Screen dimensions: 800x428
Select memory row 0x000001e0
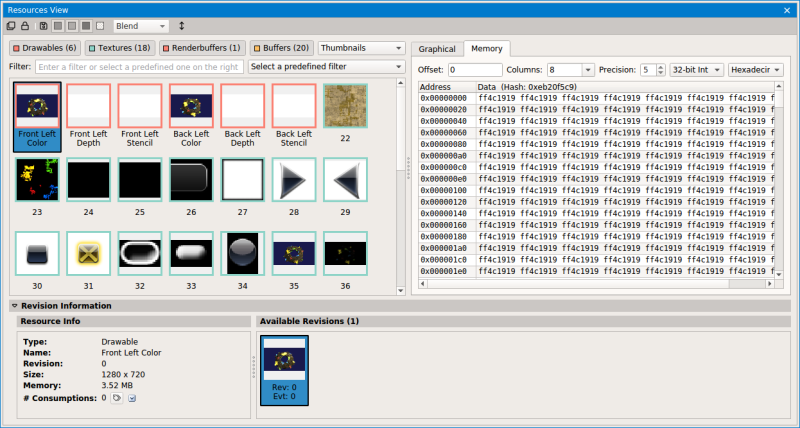point(596,271)
